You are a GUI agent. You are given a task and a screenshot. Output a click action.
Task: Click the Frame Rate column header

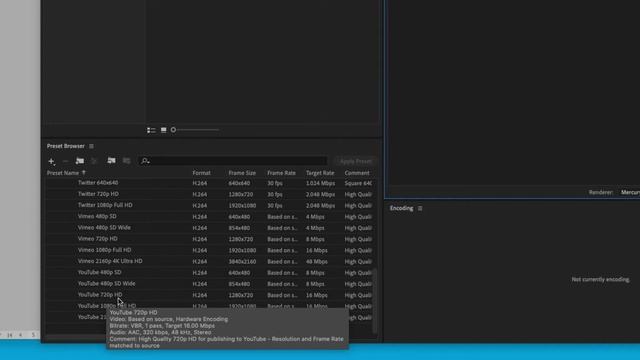281,173
